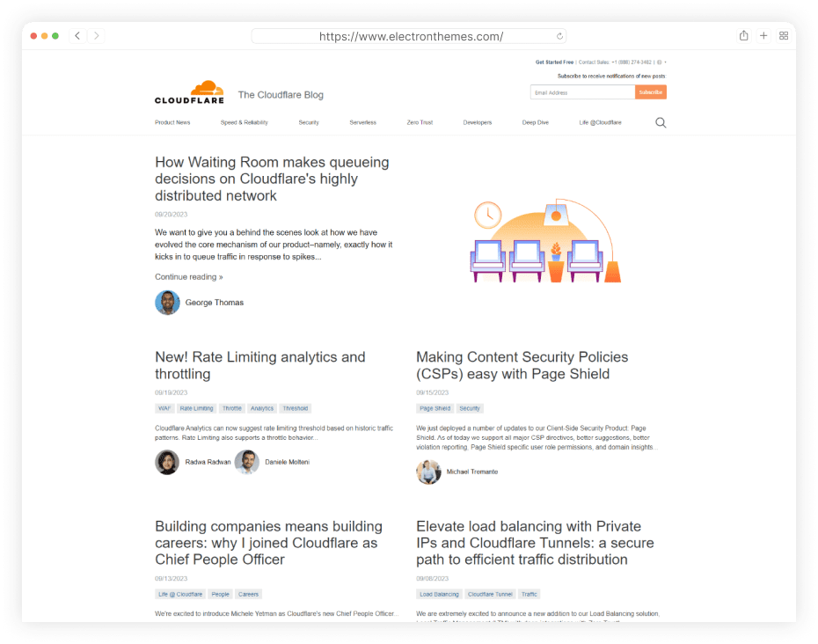Open the Product News menu item
Screen dimensions: 818x644
172,122
